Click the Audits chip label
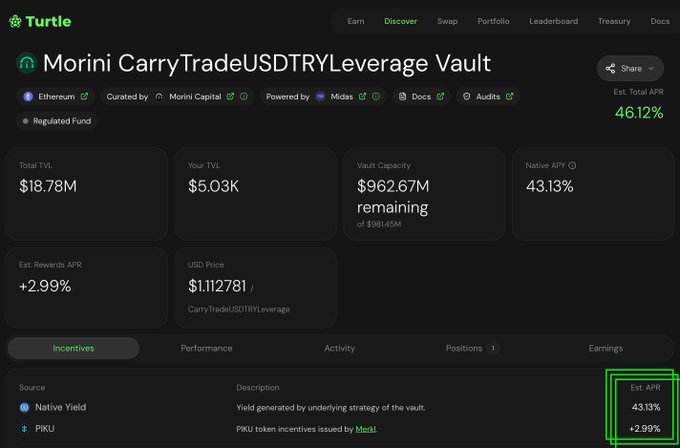 [x=488, y=97]
